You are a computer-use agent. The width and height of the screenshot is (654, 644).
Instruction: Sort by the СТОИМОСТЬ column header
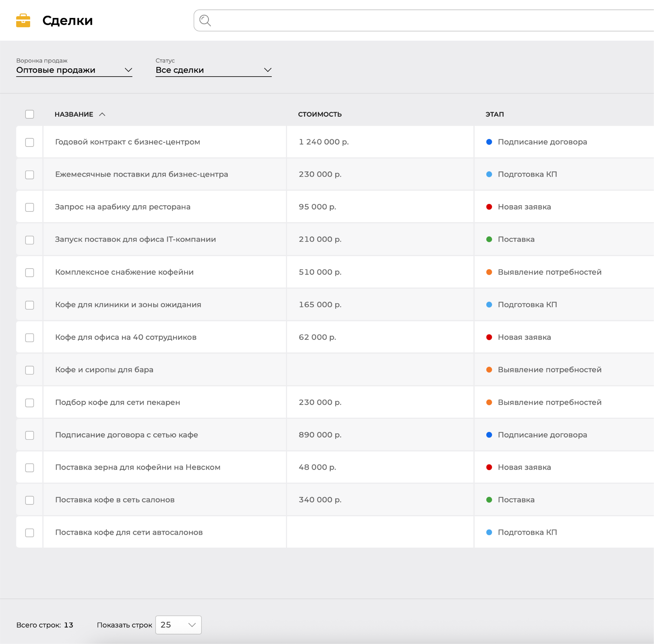click(320, 114)
